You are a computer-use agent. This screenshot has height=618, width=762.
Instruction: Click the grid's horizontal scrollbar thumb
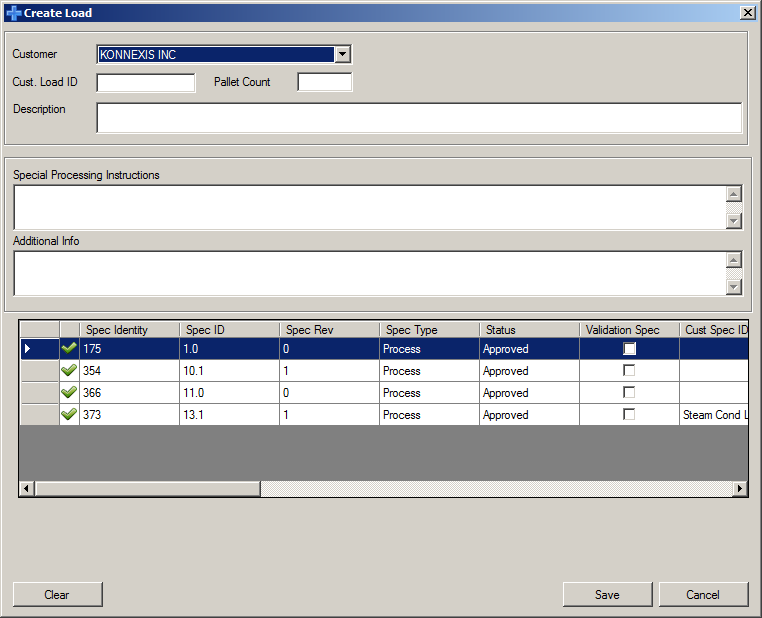147,489
